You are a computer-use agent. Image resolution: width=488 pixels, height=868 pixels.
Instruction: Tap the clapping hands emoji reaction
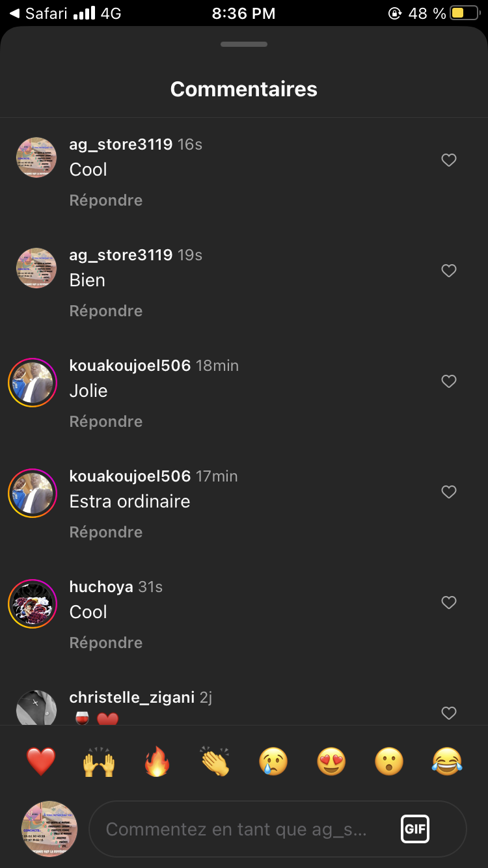(215, 761)
